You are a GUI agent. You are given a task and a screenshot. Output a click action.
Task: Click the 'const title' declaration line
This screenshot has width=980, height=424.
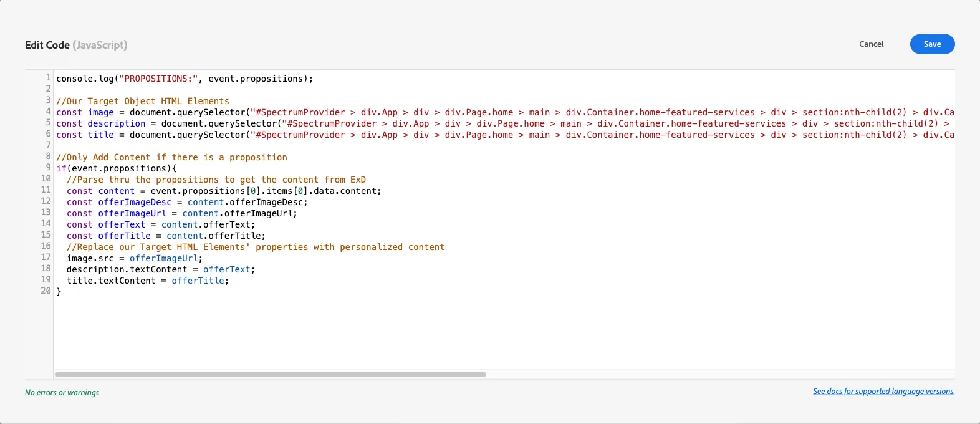click(x=505, y=135)
